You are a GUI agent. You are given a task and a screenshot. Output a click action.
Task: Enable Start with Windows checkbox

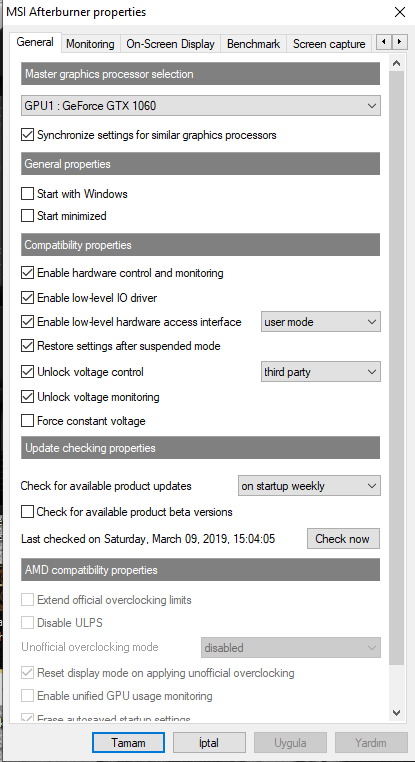coord(27,194)
